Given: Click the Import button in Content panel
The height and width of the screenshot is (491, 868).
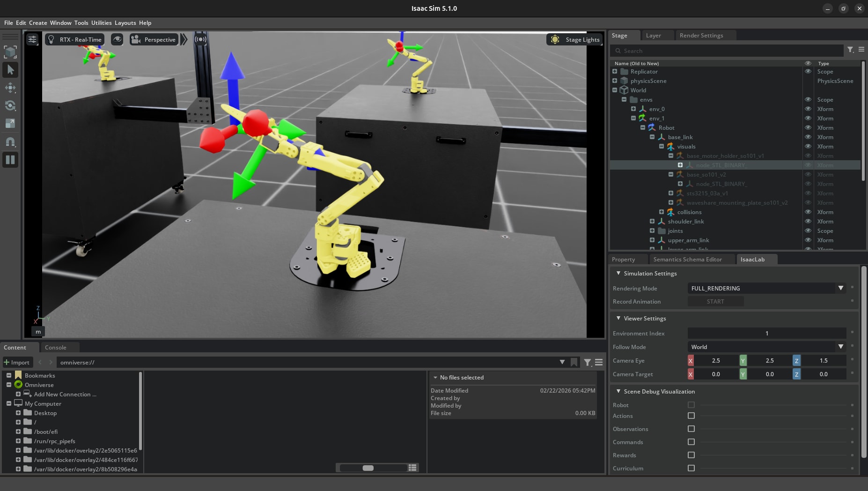Looking at the screenshot, I should [17, 362].
